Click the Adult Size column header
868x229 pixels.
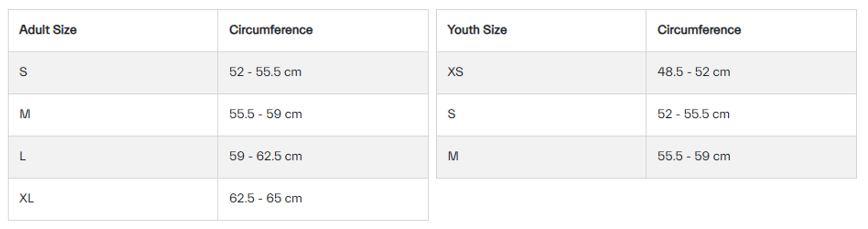(x=48, y=30)
